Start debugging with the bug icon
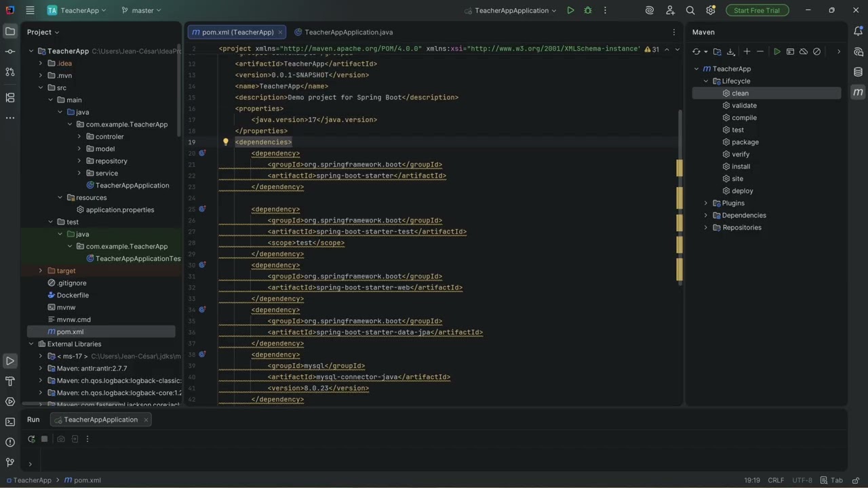Image resolution: width=868 pixels, height=488 pixels. [x=588, y=10]
